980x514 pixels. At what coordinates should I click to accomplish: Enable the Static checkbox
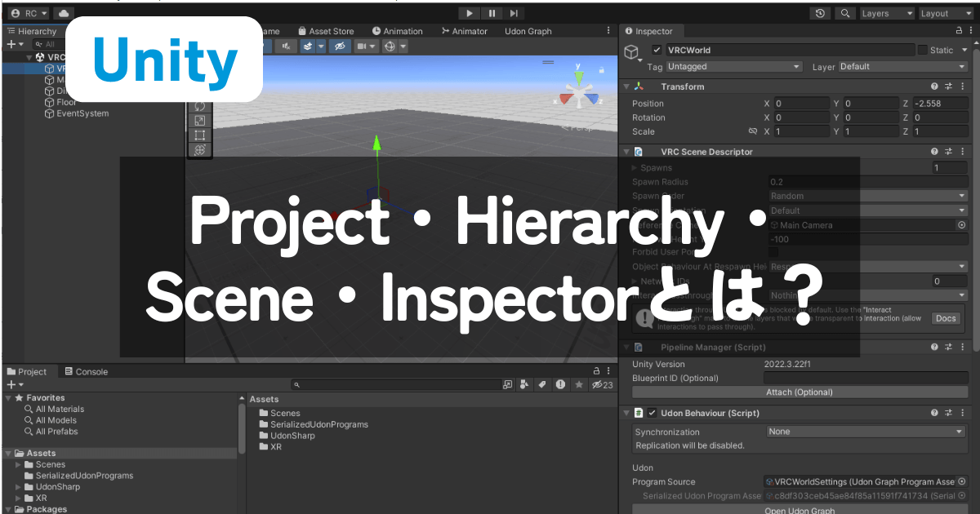coord(922,50)
